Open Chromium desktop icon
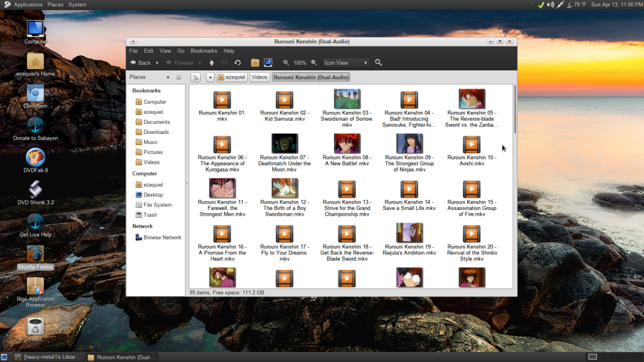Viewport: 644px width, 362px height. 35,97
